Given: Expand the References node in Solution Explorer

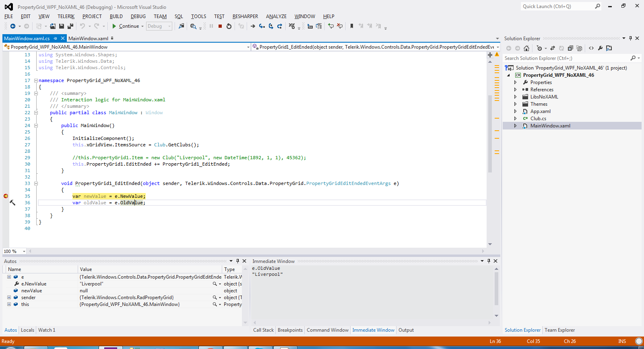Looking at the screenshot, I should 515,90.
